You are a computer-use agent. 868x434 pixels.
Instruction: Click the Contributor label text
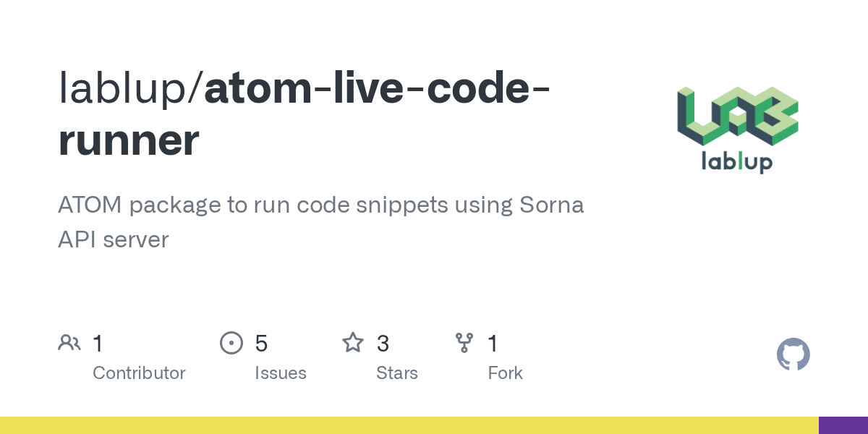(x=139, y=373)
